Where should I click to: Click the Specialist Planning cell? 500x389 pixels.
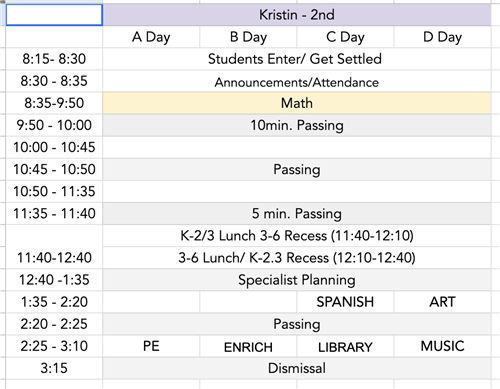pos(297,280)
